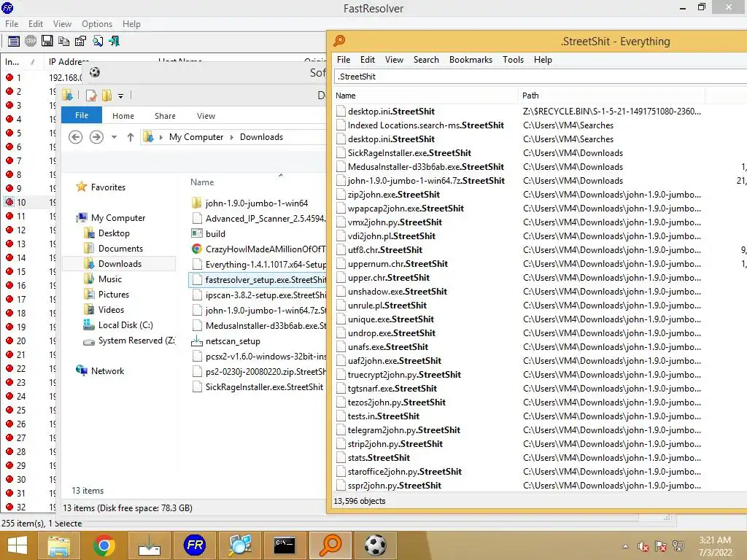Open the Bookmarks menu in Everything

[471, 60]
